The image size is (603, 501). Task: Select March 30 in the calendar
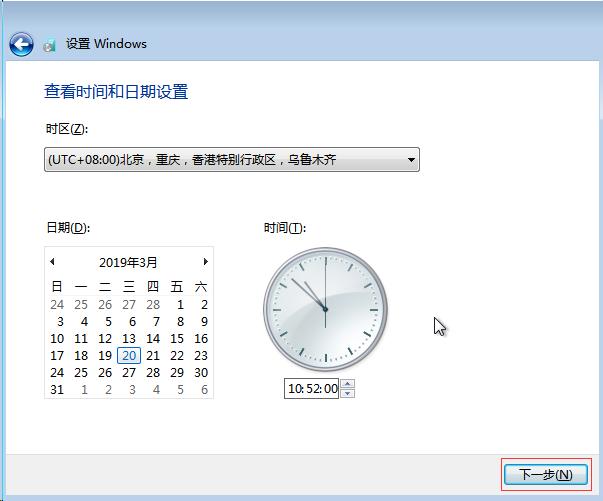(x=201, y=373)
